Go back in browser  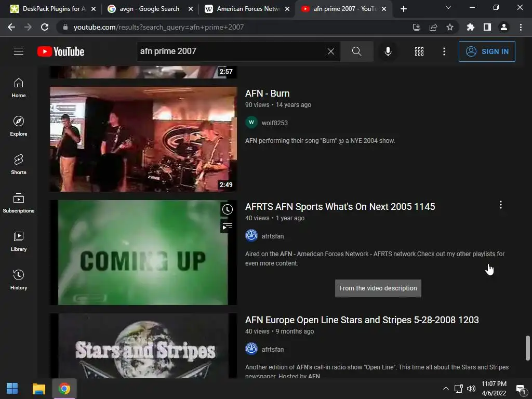pos(11,27)
